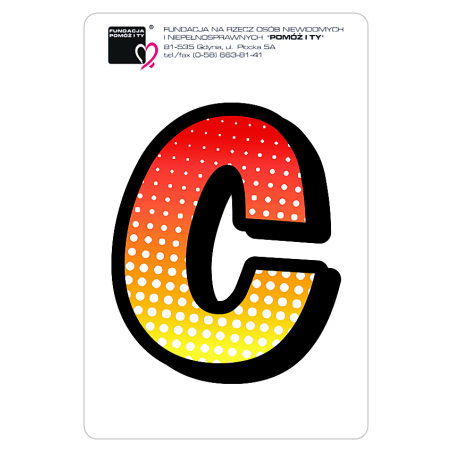Click the bold 'POMÓŻ I TY' name

[x=296, y=38]
